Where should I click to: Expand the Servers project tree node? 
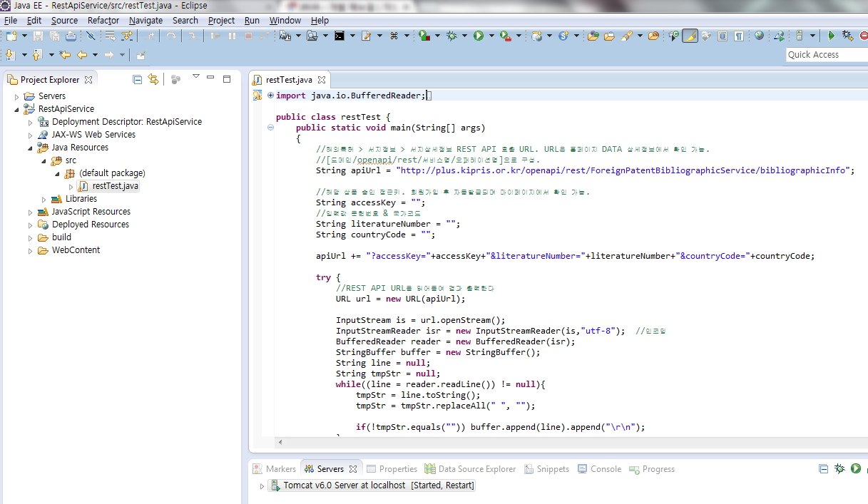click(17, 96)
